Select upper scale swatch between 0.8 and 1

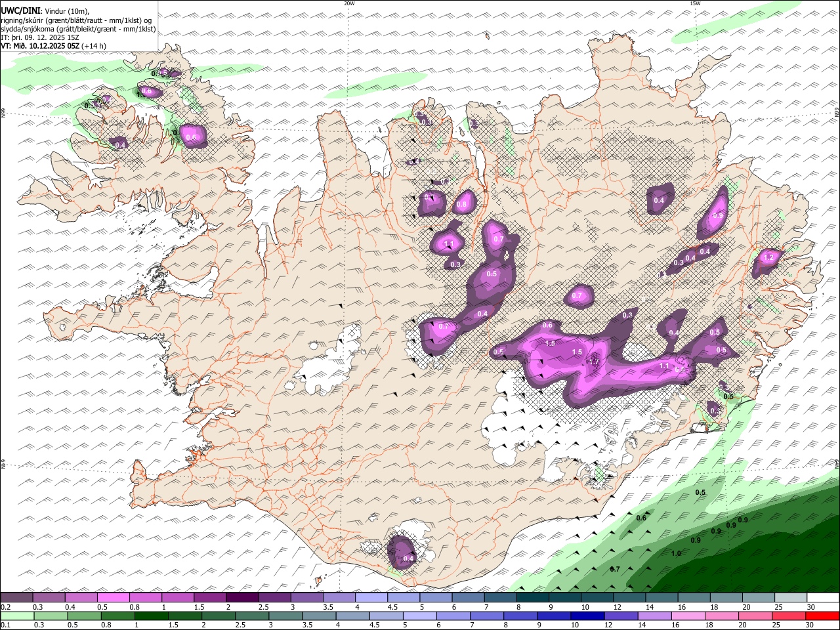146,598
